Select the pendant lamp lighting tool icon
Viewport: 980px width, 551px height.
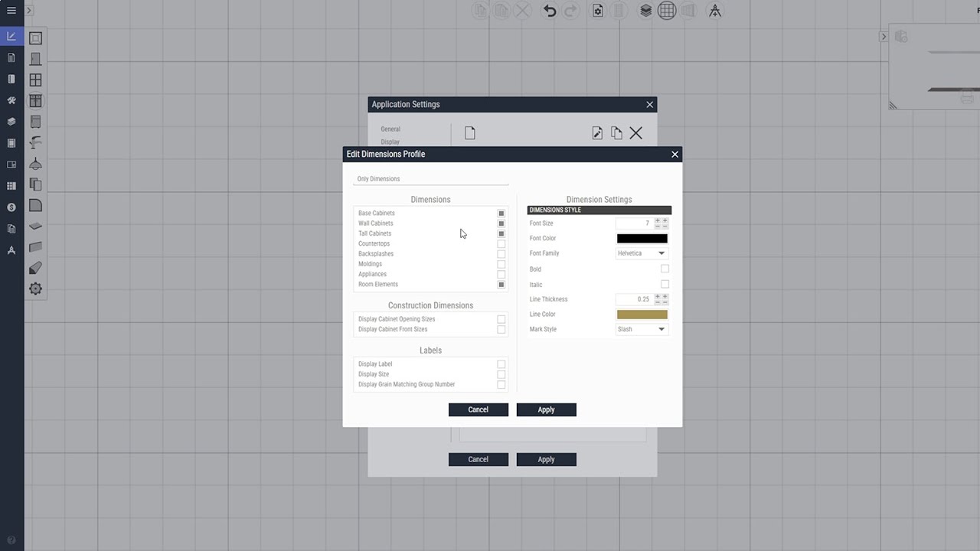(35, 164)
